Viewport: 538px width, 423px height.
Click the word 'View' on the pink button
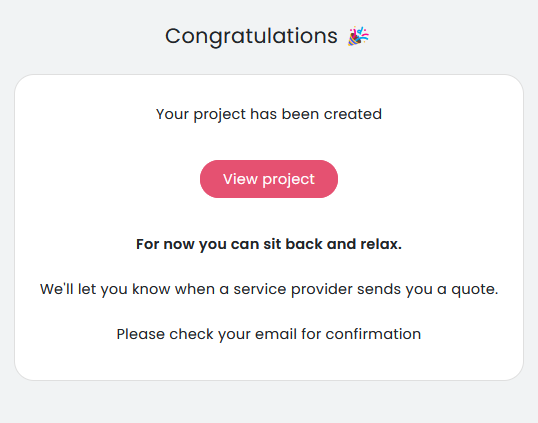point(240,179)
